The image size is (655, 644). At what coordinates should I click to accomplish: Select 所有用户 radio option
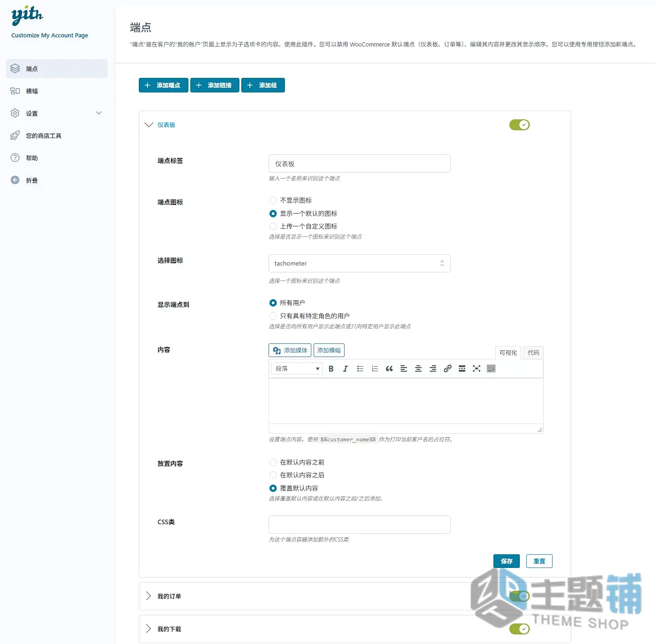tap(273, 303)
